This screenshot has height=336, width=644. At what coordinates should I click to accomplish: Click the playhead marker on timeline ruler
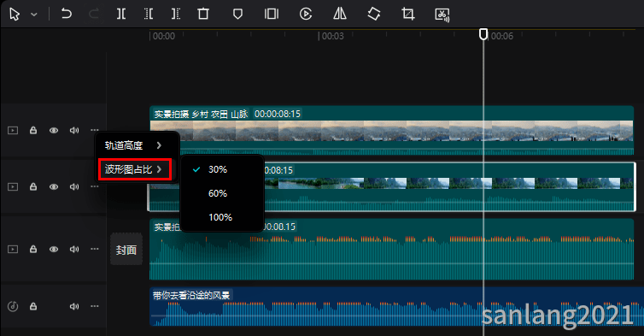click(x=483, y=33)
